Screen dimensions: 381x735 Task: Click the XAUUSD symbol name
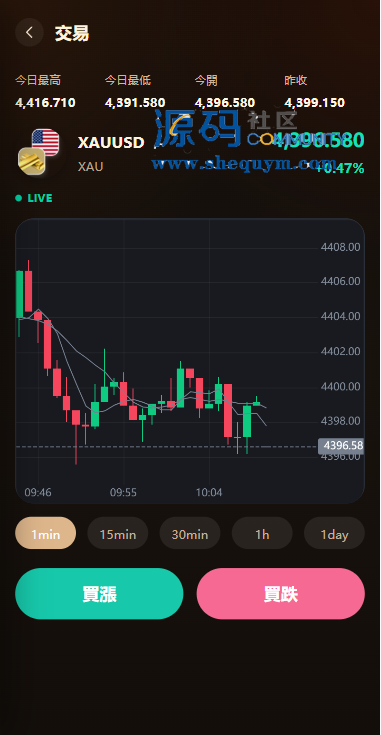click(111, 142)
